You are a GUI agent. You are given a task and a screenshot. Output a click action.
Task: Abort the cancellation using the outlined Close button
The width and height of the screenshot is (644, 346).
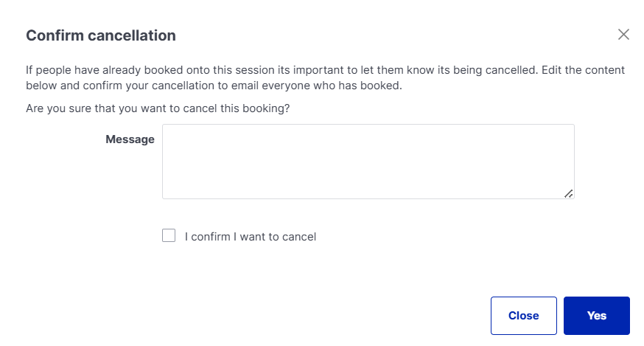point(523,315)
